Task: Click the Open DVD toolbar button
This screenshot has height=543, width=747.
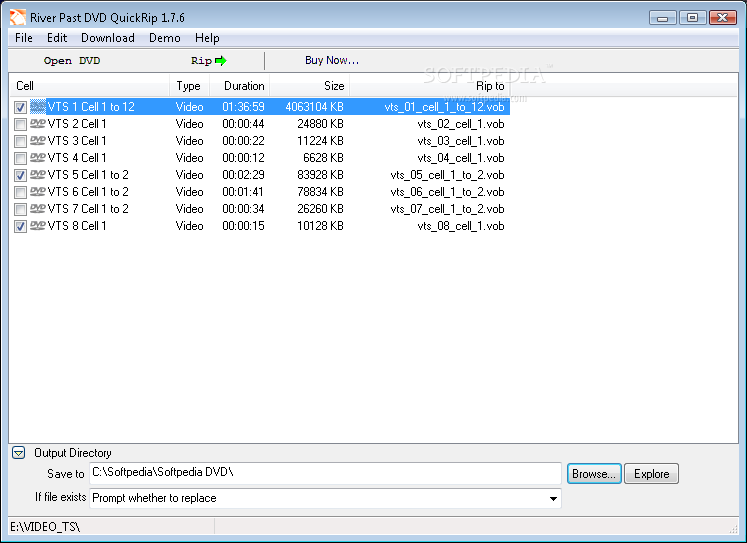Action: coord(71,60)
